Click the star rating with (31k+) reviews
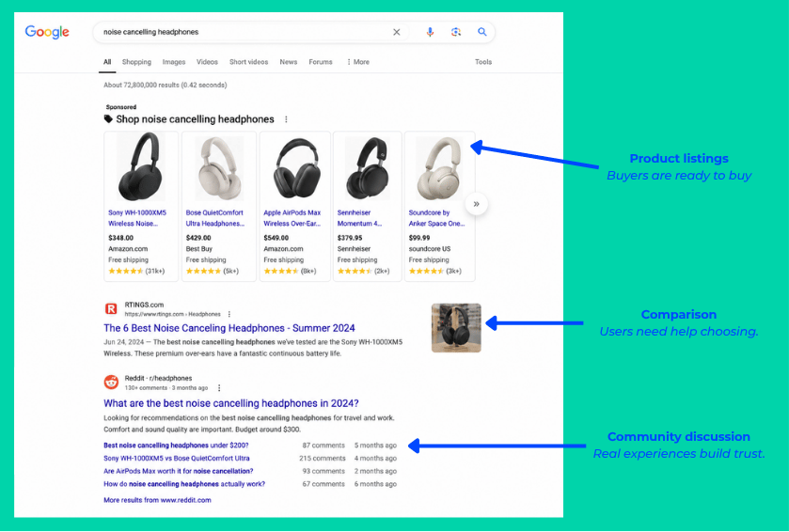Viewport: 789px width, 532px height. pyautogui.click(x=136, y=271)
